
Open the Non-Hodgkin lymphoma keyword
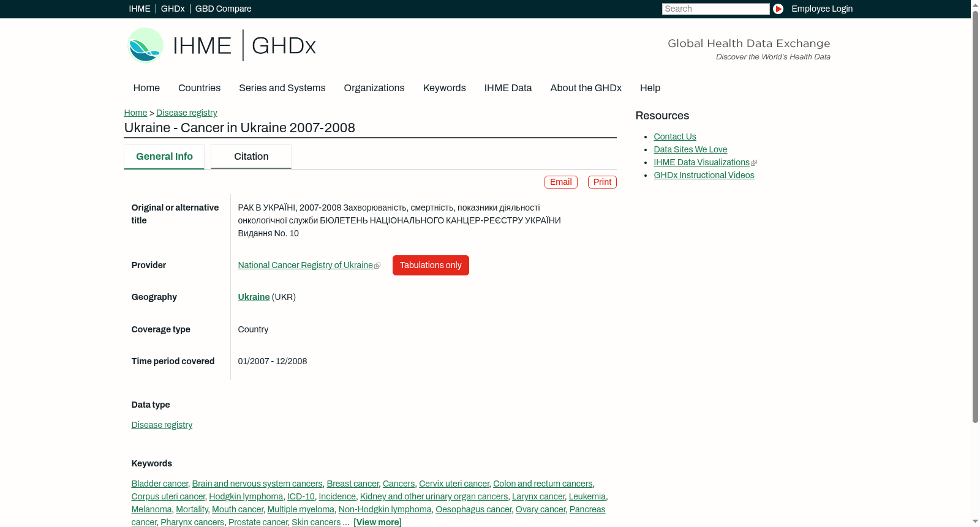coord(385,509)
